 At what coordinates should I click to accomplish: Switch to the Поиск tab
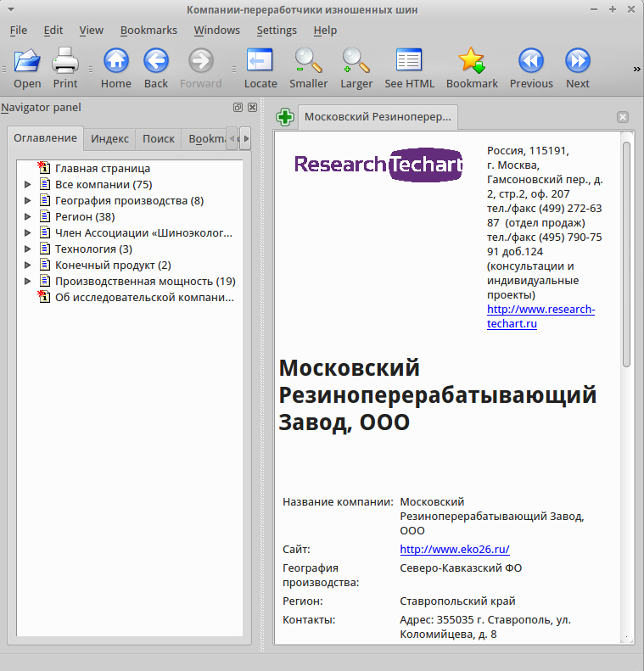click(x=159, y=139)
